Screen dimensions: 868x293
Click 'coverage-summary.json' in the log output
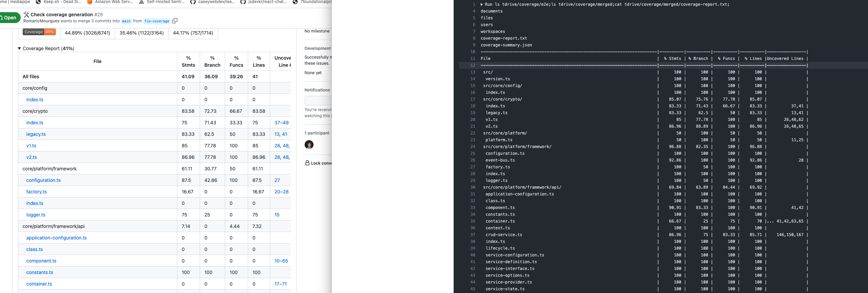point(506,45)
